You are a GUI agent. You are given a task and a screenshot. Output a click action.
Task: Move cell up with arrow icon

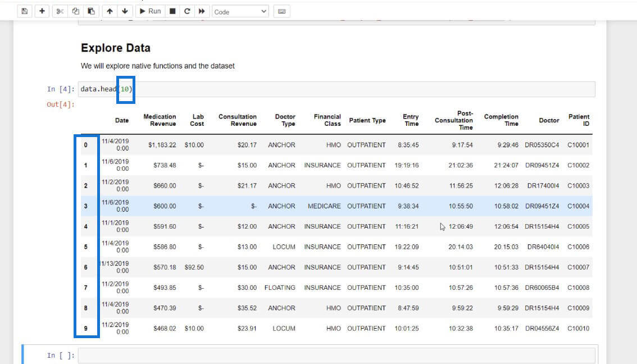point(110,11)
